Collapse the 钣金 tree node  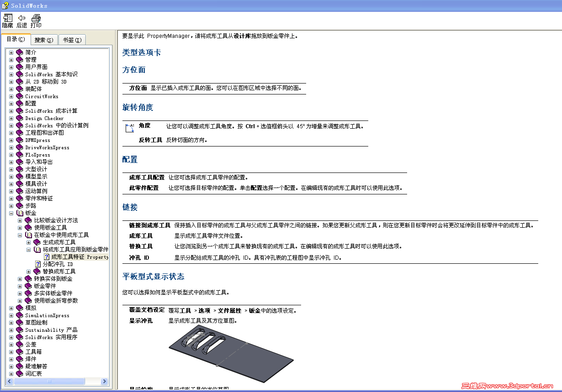coord(11,213)
